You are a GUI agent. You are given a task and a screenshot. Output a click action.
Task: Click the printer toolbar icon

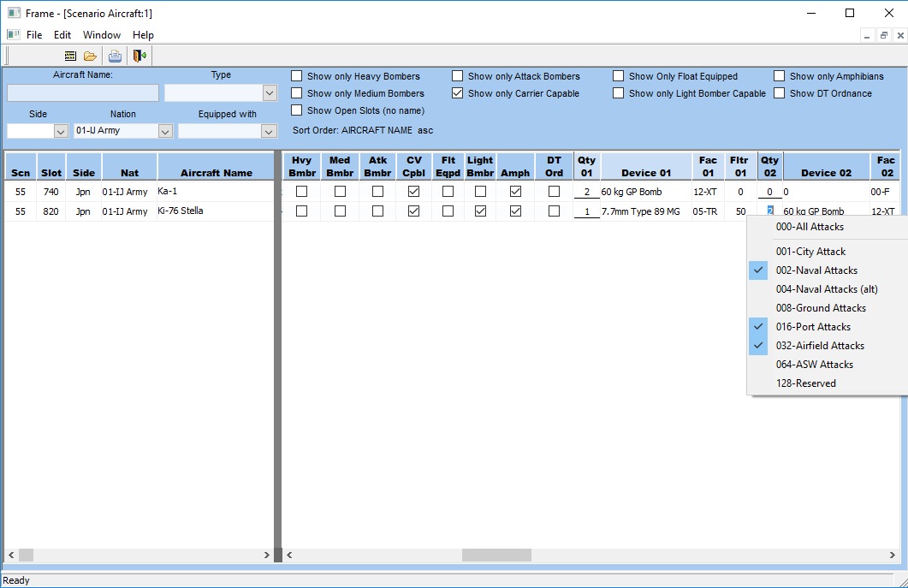(x=115, y=56)
